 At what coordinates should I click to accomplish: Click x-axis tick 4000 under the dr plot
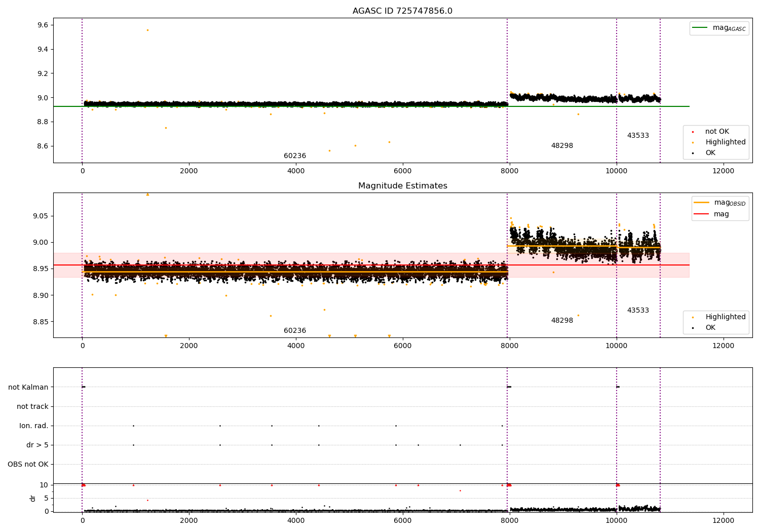point(296,521)
